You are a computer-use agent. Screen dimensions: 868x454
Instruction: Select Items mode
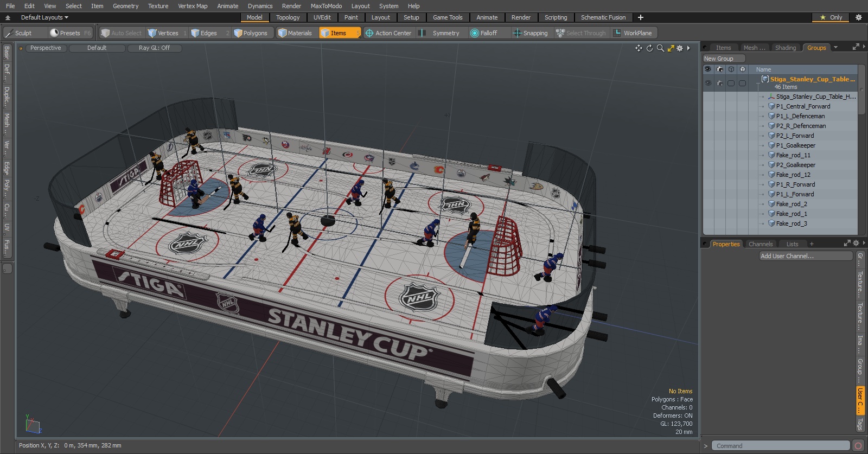pos(339,33)
